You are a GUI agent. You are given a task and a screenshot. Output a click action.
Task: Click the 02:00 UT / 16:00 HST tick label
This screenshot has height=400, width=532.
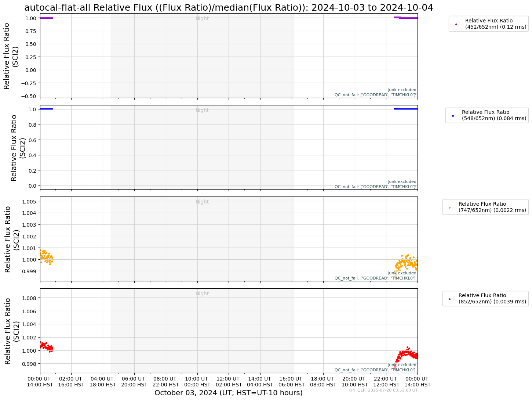71,382
